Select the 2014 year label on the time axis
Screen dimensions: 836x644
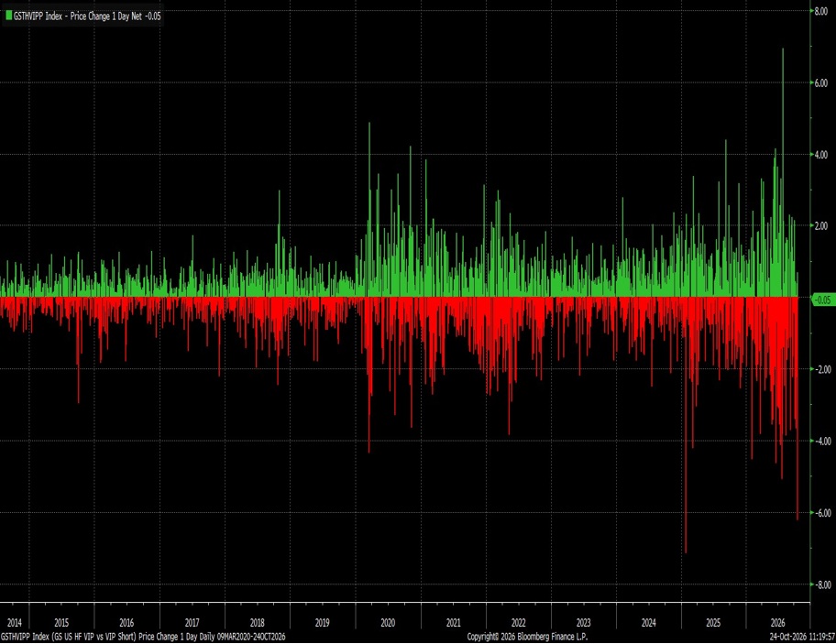pyautogui.click(x=15, y=623)
